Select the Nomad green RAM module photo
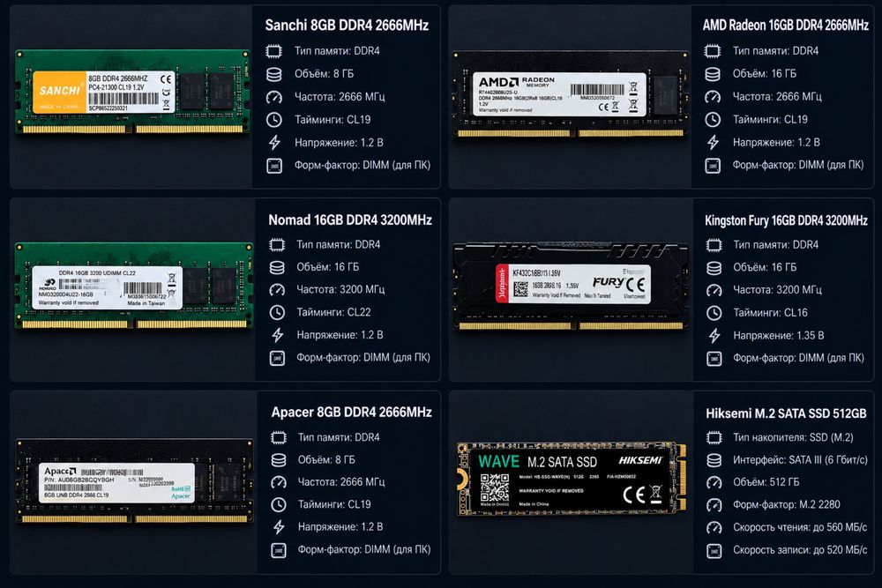Viewport: 882px width, 588px height. 134,285
